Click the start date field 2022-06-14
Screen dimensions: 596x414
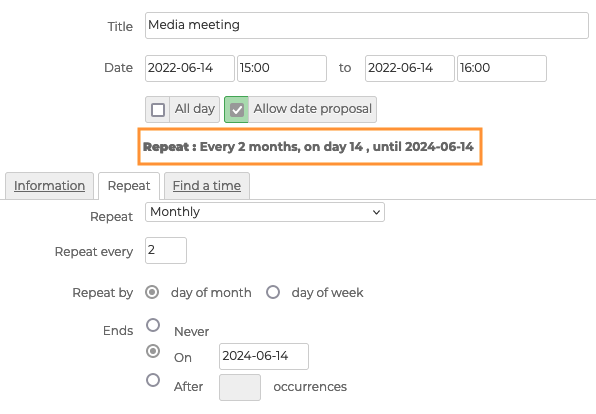(190, 68)
